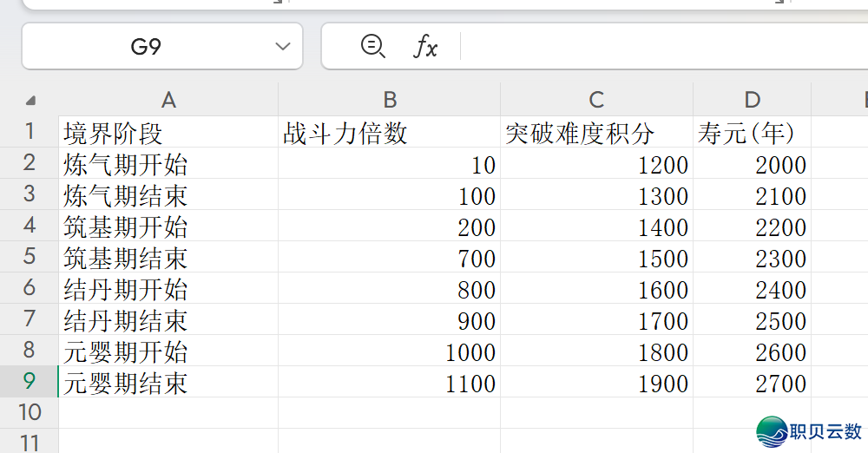Click cell with value 2200
This screenshot has width=868, height=453.
pos(752,225)
